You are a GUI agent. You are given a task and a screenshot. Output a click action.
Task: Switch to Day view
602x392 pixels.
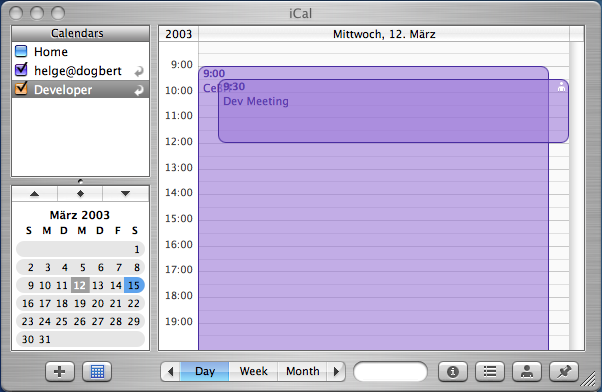(205, 371)
